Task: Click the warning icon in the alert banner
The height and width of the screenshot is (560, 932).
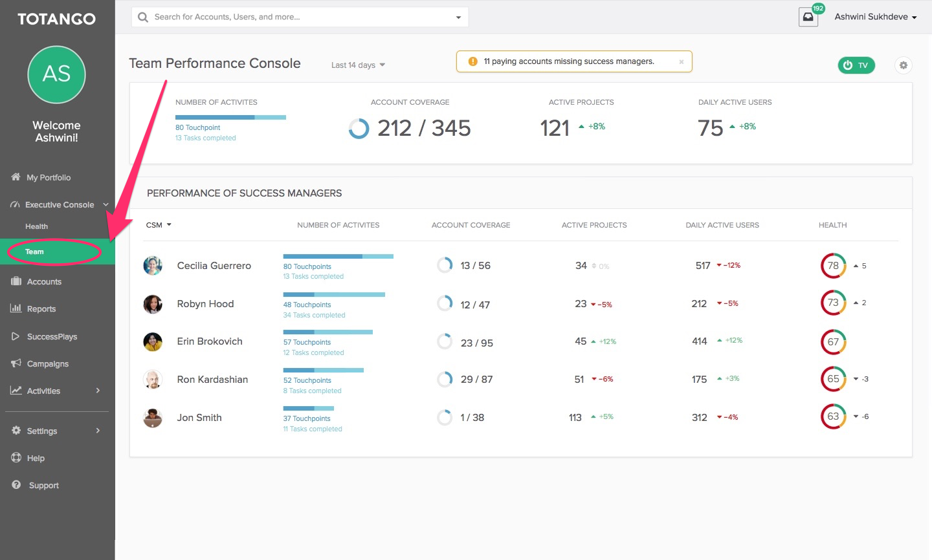Action: tap(472, 61)
